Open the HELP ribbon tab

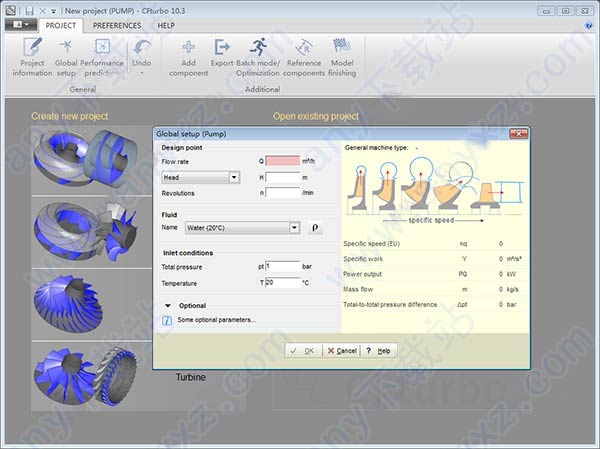coord(166,26)
